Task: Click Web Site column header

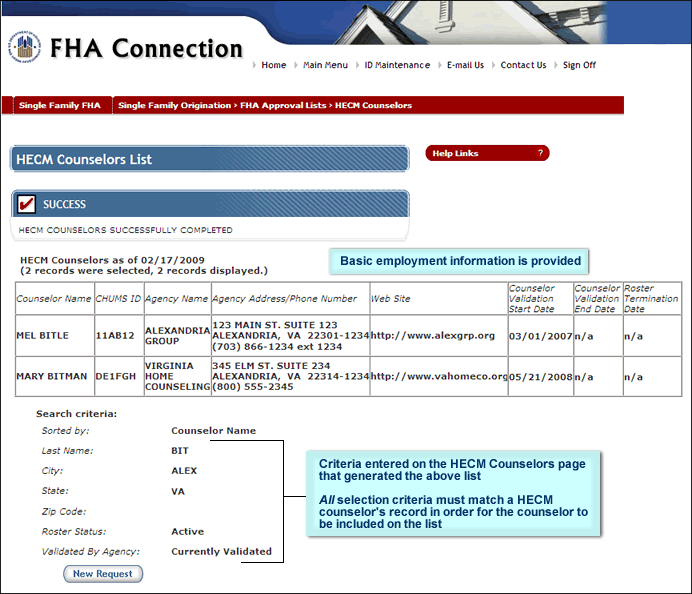Action: pyautogui.click(x=391, y=298)
